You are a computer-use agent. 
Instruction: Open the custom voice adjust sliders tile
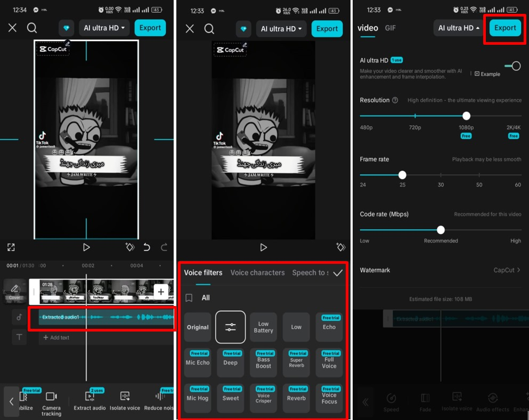[x=230, y=327]
